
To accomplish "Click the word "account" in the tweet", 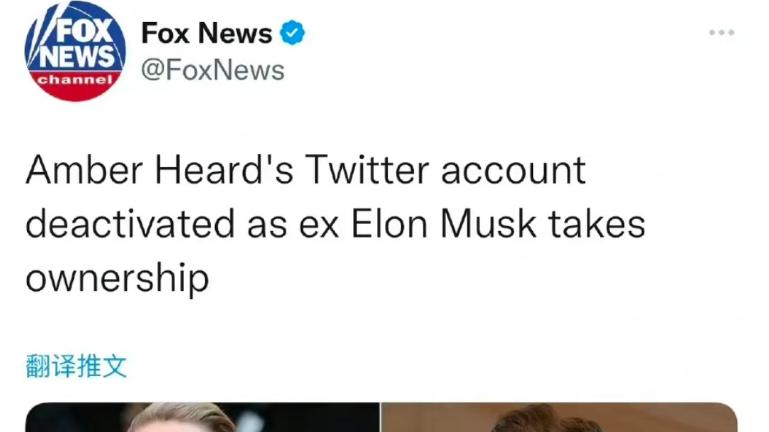I will (x=513, y=170).
